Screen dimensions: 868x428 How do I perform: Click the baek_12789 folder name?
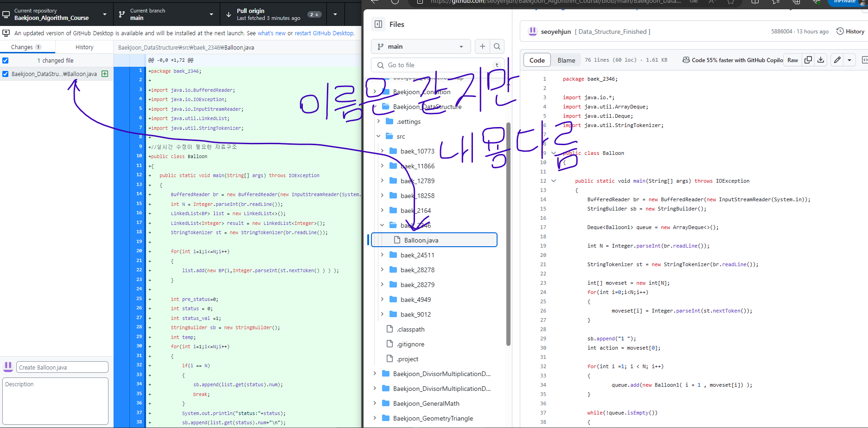point(417,181)
